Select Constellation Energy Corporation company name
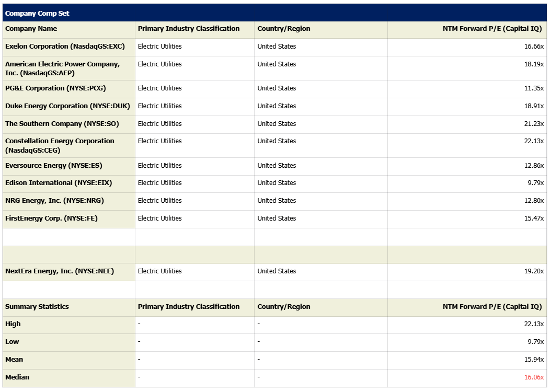The height and width of the screenshot is (392, 551). point(60,145)
